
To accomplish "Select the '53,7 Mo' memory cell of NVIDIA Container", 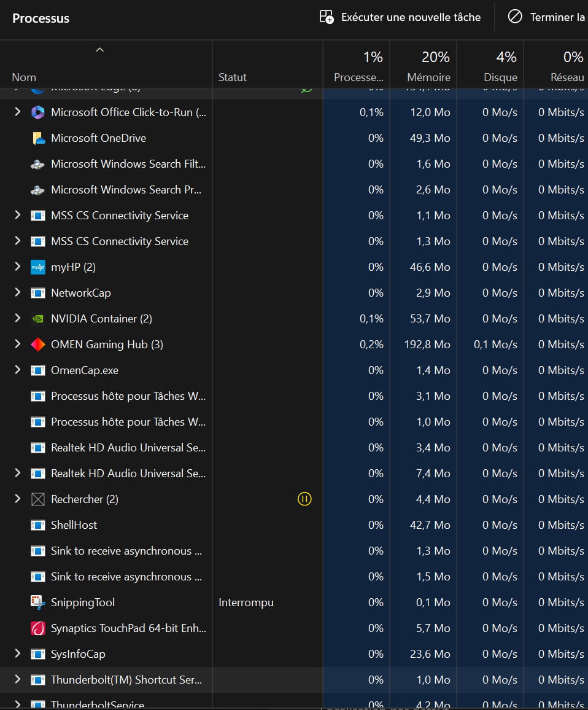I will (x=430, y=319).
